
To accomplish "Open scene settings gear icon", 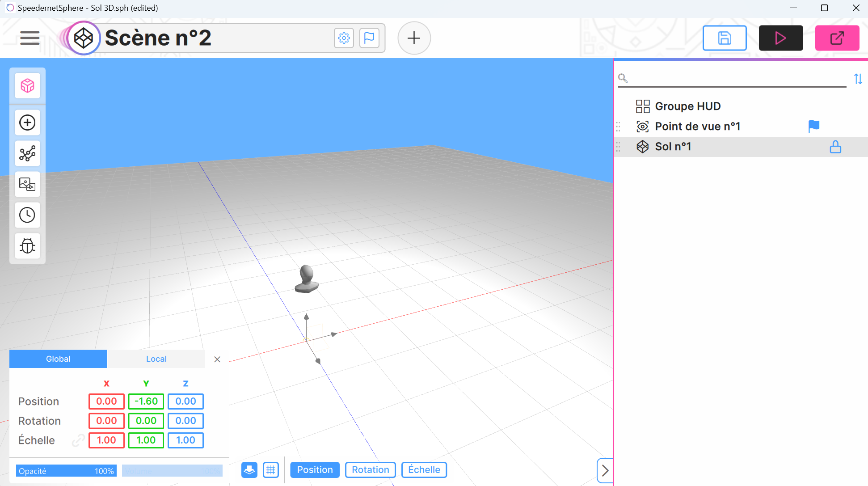I will (344, 38).
